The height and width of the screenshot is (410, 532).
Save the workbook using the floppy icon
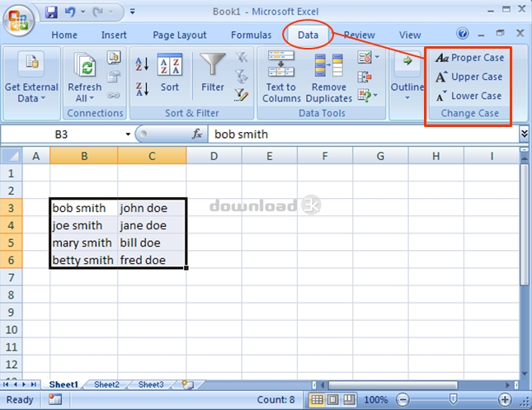point(51,12)
